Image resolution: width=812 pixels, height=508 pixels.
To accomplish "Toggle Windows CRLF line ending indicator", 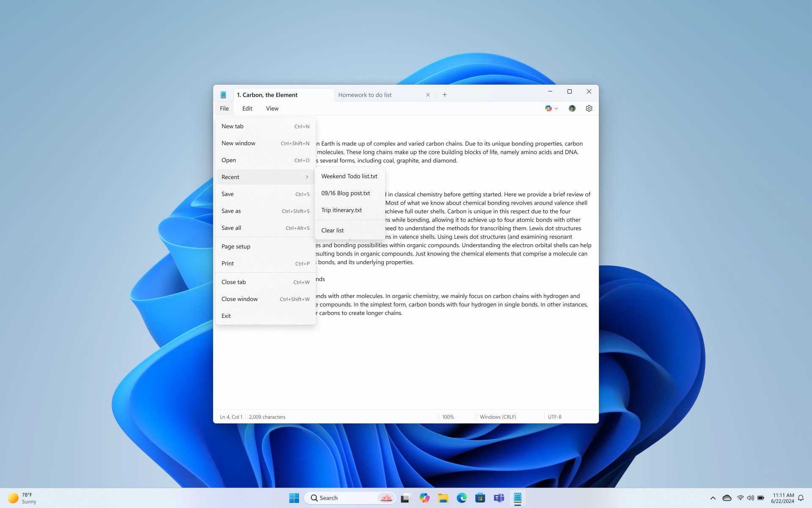I will pos(497,417).
